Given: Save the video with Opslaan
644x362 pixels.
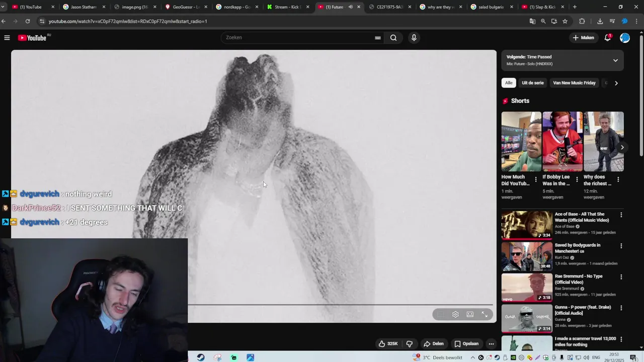Looking at the screenshot, I should [466, 344].
